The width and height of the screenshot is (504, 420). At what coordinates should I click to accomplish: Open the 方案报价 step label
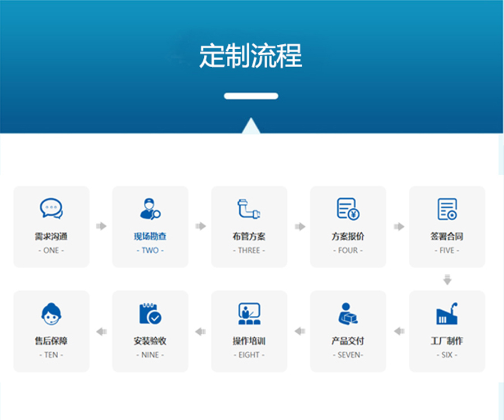348,236
